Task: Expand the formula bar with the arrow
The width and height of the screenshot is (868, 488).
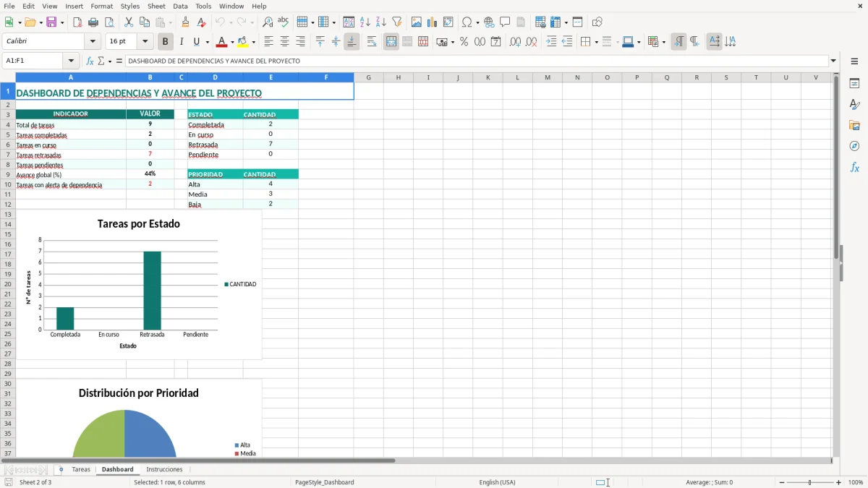Action: [x=834, y=61]
